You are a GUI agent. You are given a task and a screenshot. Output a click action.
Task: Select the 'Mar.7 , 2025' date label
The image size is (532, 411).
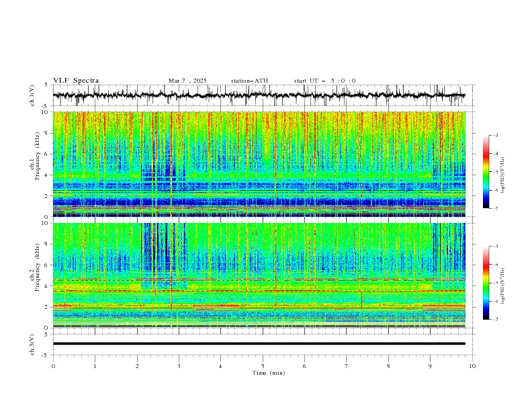(x=187, y=81)
